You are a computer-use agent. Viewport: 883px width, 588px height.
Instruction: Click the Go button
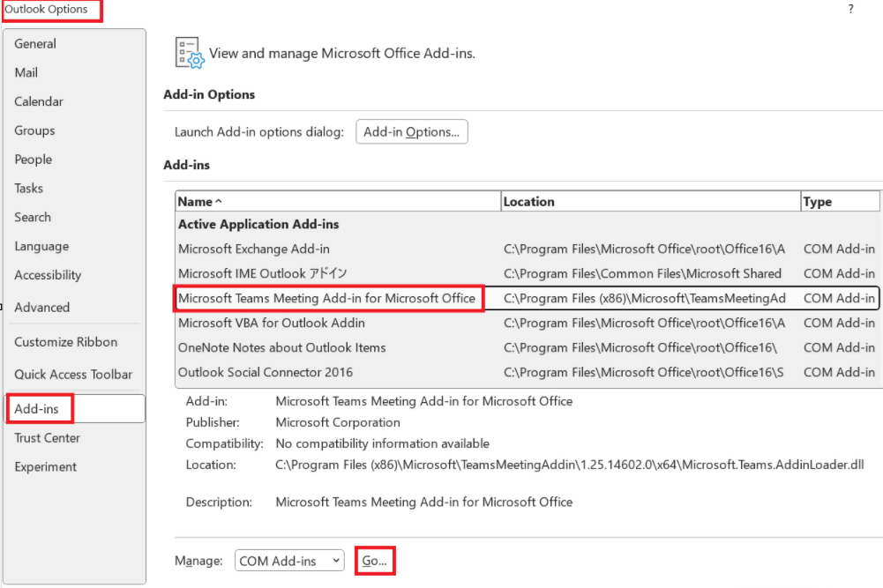tap(374, 560)
